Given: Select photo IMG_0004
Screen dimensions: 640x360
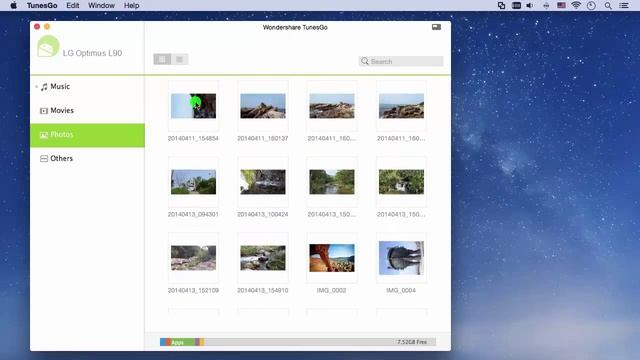Looking at the screenshot, I should point(401,258).
